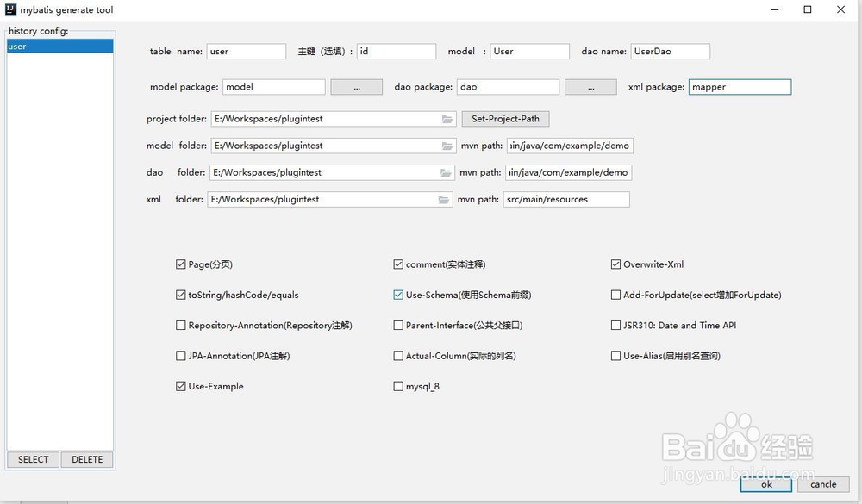The width and height of the screenshot is (862, 504).
Task: Click the ok button
Action: [765, 484]
